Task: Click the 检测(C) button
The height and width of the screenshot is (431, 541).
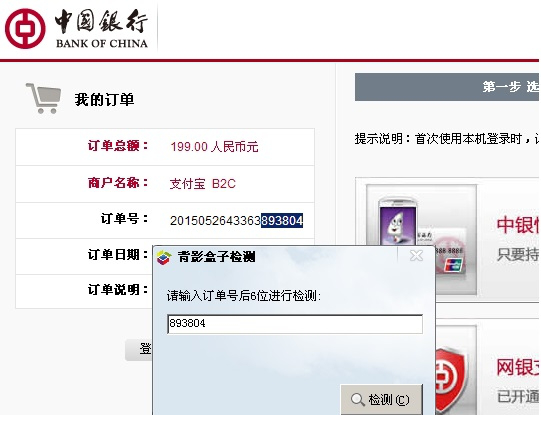Action: [x=381, y=400]
